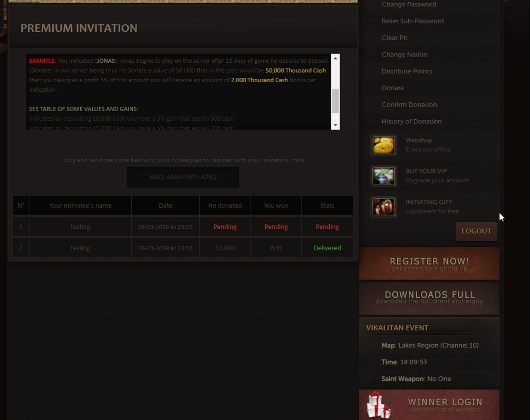The height and width of the screenshot is (420, 530).
Task: Select the invitation code field
Action: [183, 177]
